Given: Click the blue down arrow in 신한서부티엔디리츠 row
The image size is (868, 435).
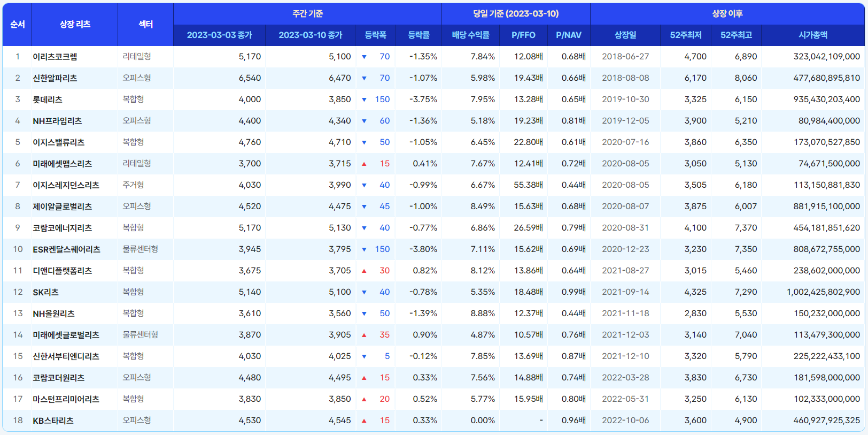Looking at the screenshot, I should (364, 356).
